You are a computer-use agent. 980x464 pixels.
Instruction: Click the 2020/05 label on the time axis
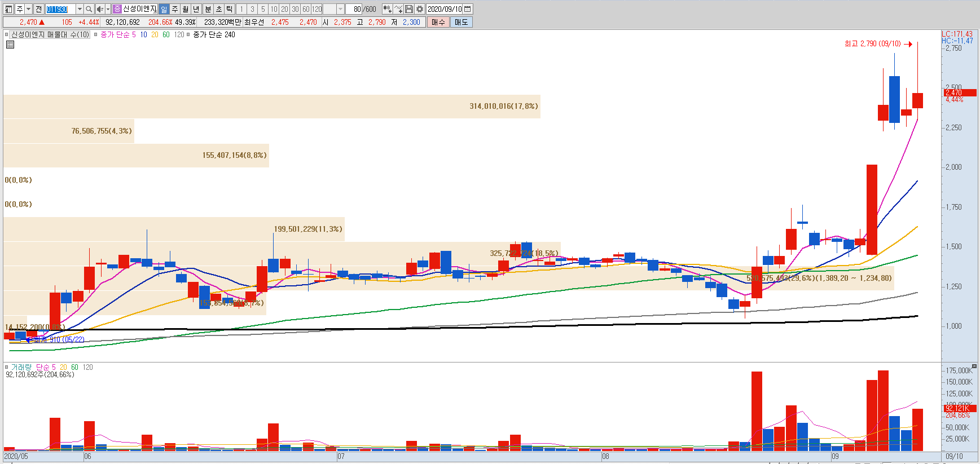pyautogui.click(x=16, y=456)
